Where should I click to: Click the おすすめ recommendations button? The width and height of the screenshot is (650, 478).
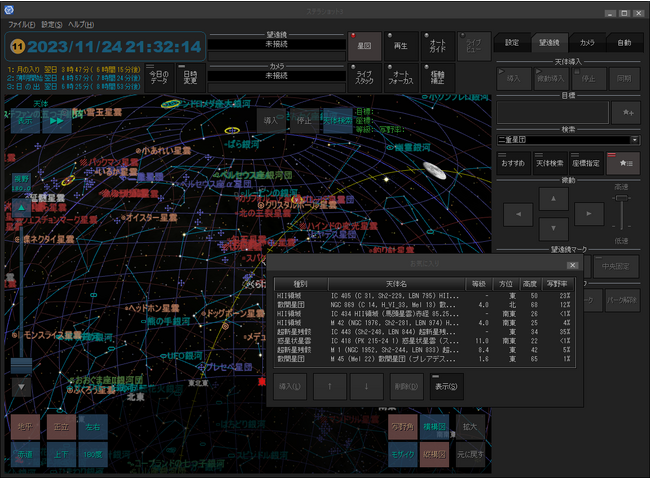(513, 163)
